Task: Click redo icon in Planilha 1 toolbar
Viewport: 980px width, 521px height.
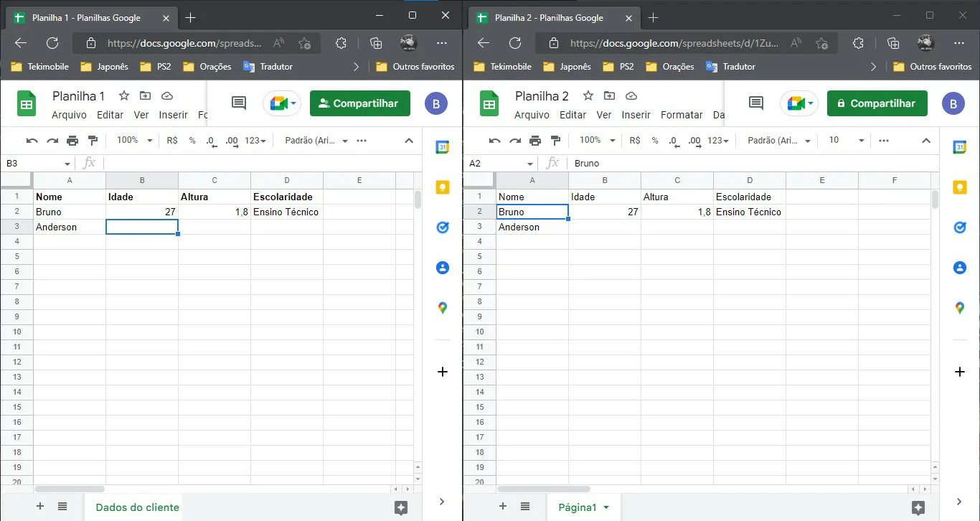Action: [52, 141]
